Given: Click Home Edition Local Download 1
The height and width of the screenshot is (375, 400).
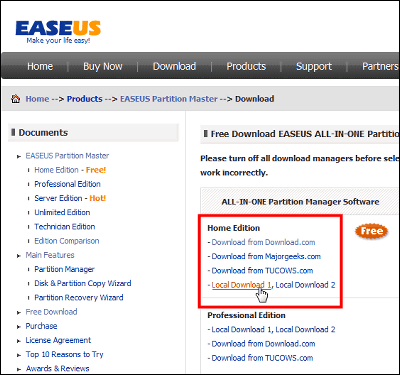Looking at the screenshot, I should point(241,285).
